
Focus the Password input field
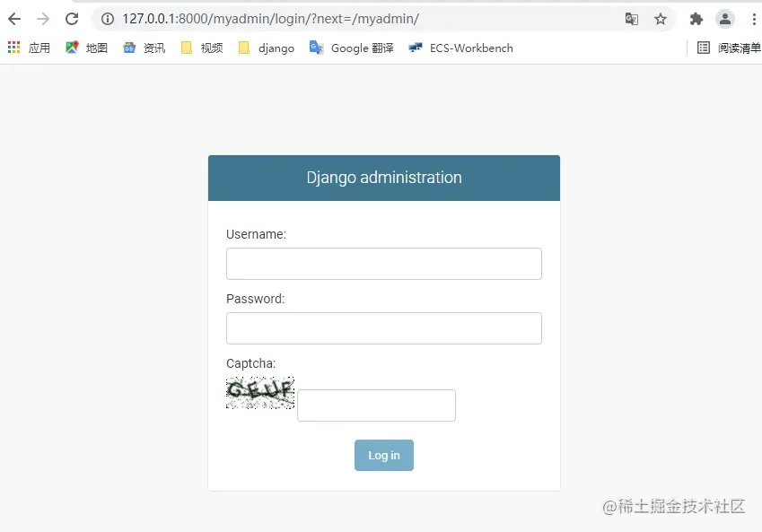pos(384,328)
